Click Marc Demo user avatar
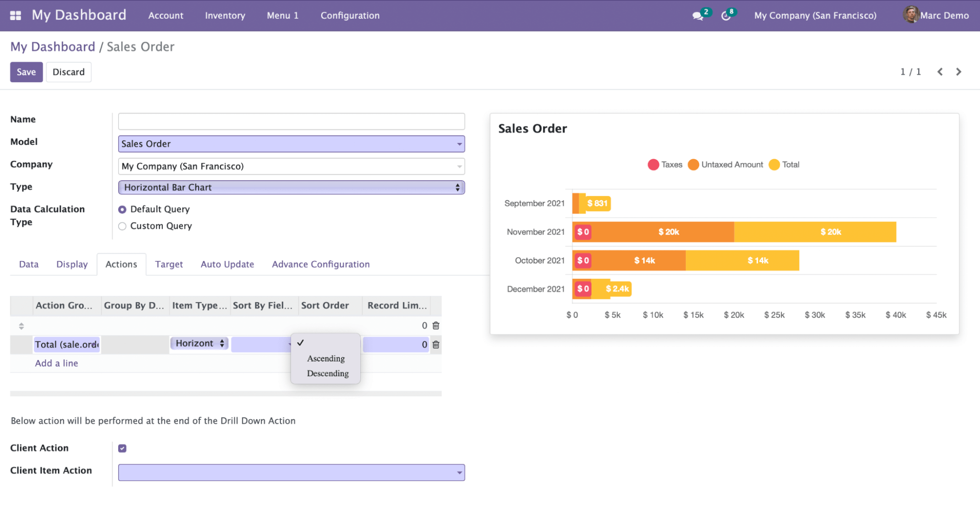This screenshot has width=980, height=505. [910, 15]
